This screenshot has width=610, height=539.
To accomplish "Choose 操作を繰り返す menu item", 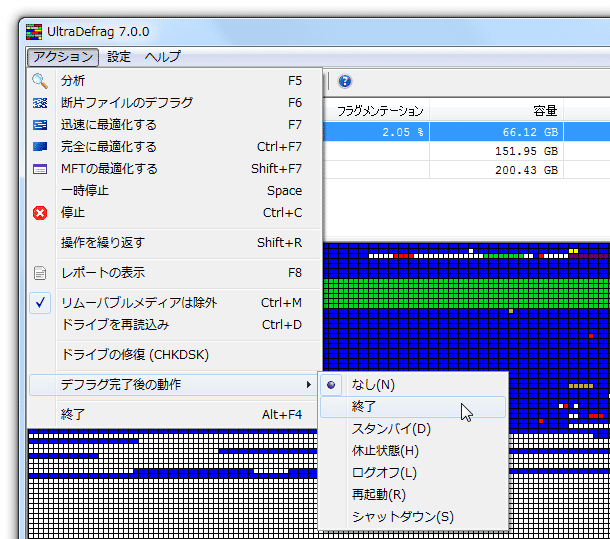I will pyautogui.click(x=174, y=242).
